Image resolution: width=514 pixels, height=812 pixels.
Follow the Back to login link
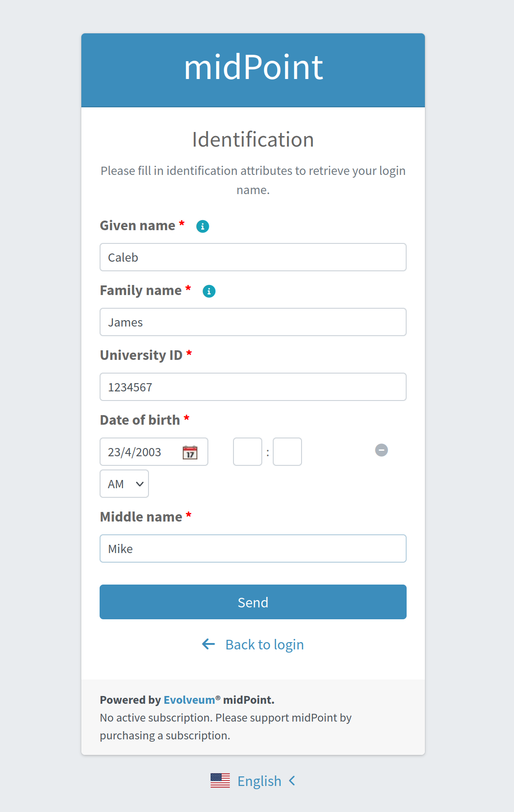(x=265, y=644)
